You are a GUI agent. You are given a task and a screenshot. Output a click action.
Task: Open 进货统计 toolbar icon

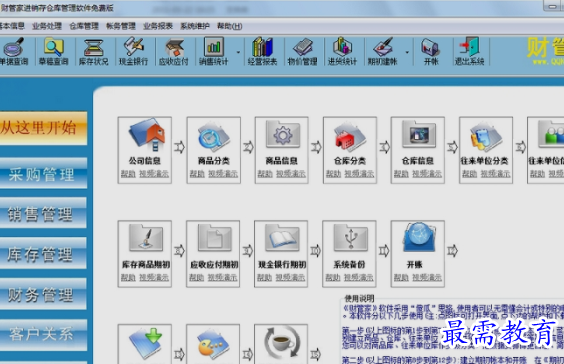tap(342, 52)
